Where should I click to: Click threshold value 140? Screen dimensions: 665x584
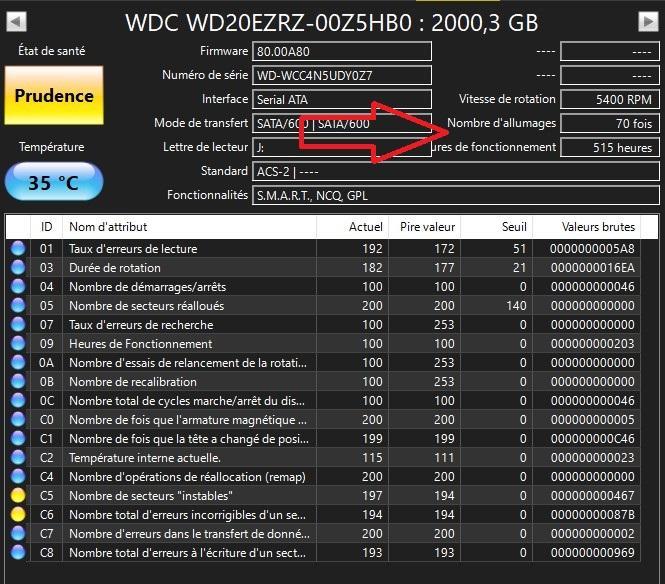[516, 305]
